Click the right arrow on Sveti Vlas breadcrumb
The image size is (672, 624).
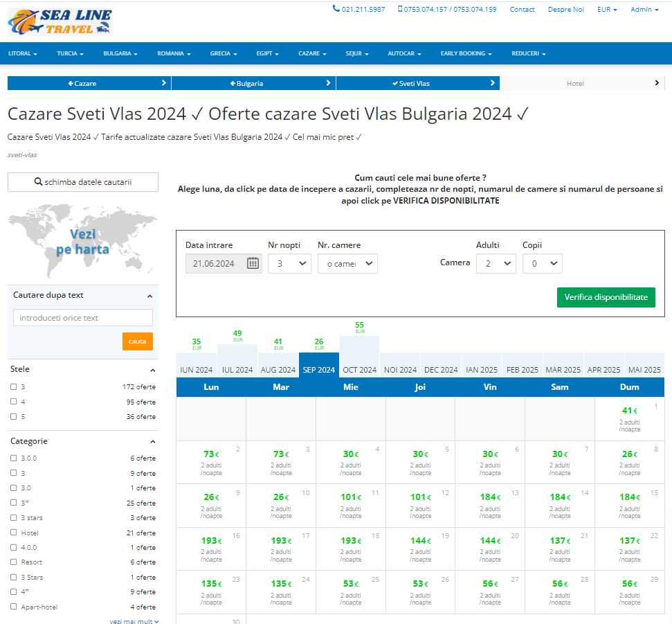pos(493,83)
